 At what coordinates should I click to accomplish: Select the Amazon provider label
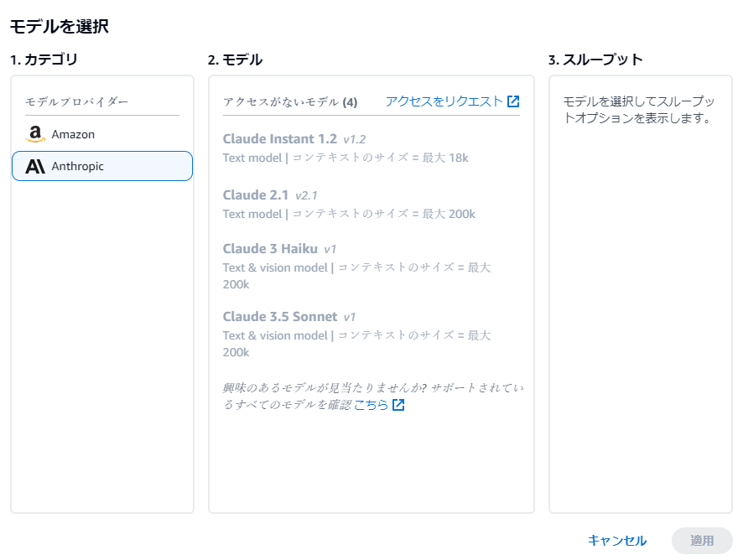pos(73,135)
